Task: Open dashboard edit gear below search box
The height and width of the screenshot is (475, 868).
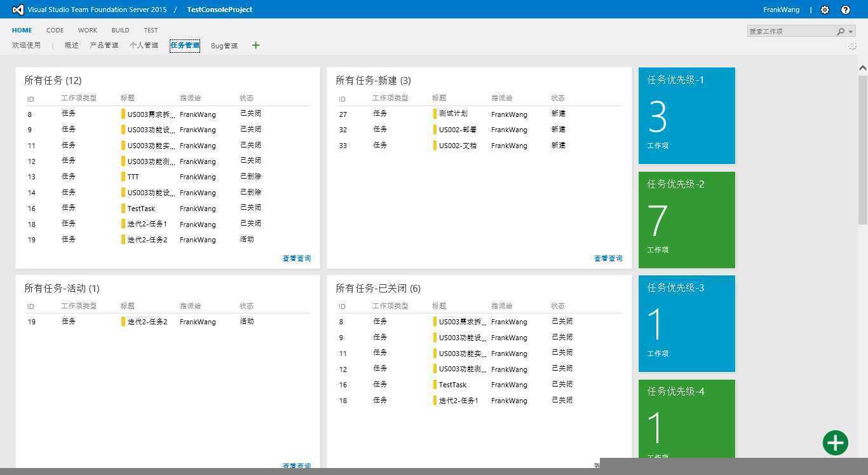Action: (x=853, y=46)
